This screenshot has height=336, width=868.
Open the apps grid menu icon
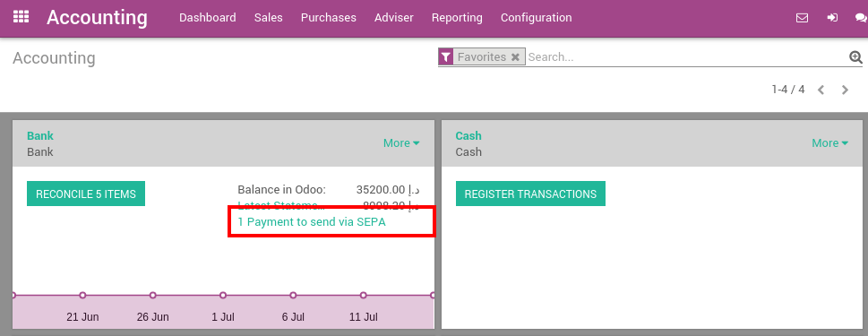point(21,17)
